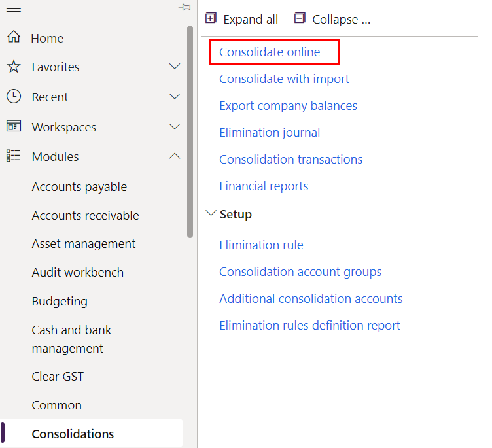492x448 pixels.
Task: Click the hamburger menu icon
Action: (14, 8)
